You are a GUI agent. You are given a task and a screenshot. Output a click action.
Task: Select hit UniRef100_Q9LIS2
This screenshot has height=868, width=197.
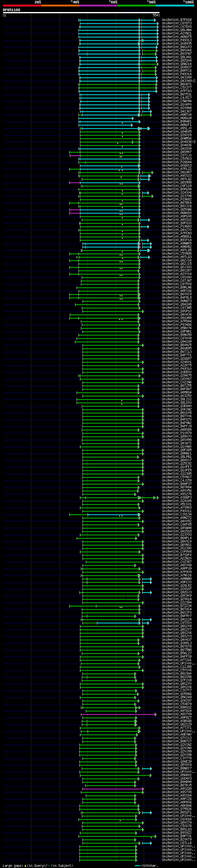click(177, 399)
